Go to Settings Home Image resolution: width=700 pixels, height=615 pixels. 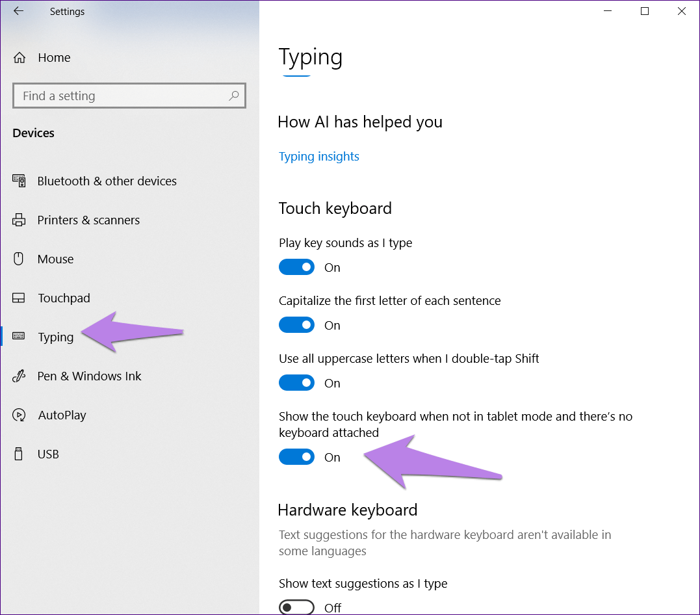point(54,57)
